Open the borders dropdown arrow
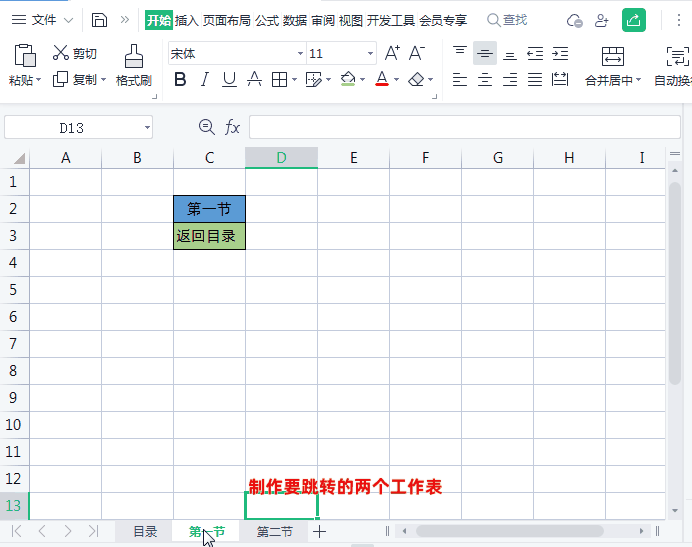The image size is (692, 547). 294,80
